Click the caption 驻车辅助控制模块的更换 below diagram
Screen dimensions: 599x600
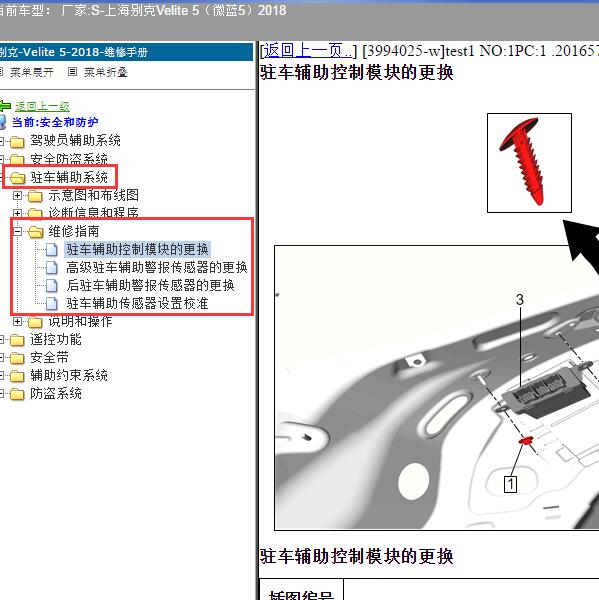point(357,556)
